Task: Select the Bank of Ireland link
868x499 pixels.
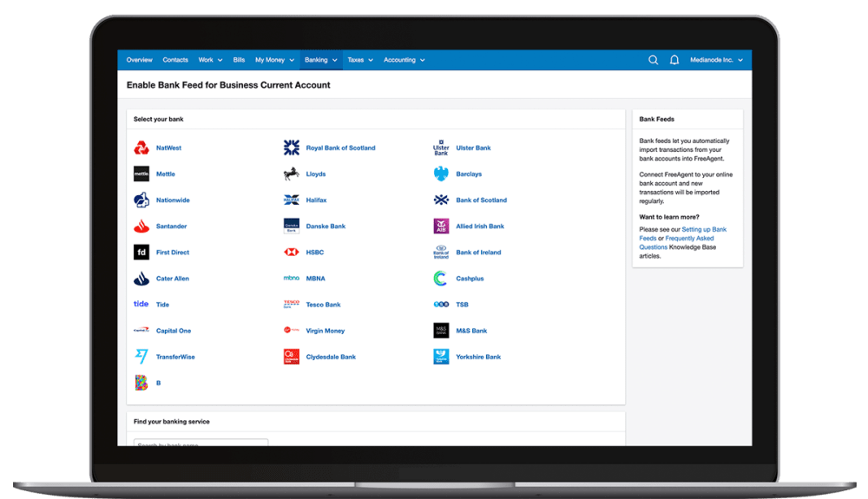Action: (478, 253)
